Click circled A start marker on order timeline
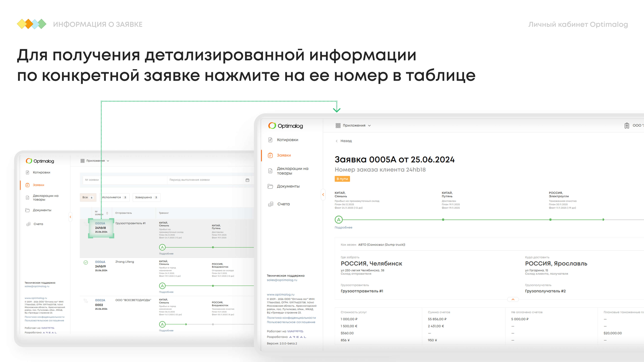This screenshot has width=644, height=362. [338, 220]
